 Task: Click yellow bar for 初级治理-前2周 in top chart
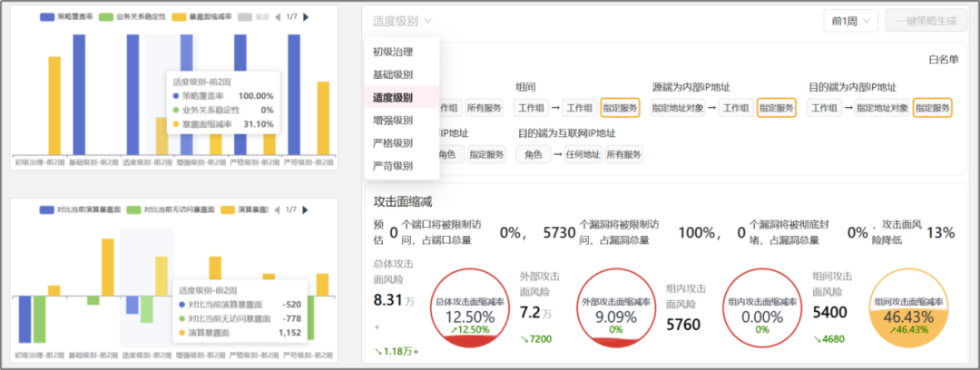coord(54,105)
